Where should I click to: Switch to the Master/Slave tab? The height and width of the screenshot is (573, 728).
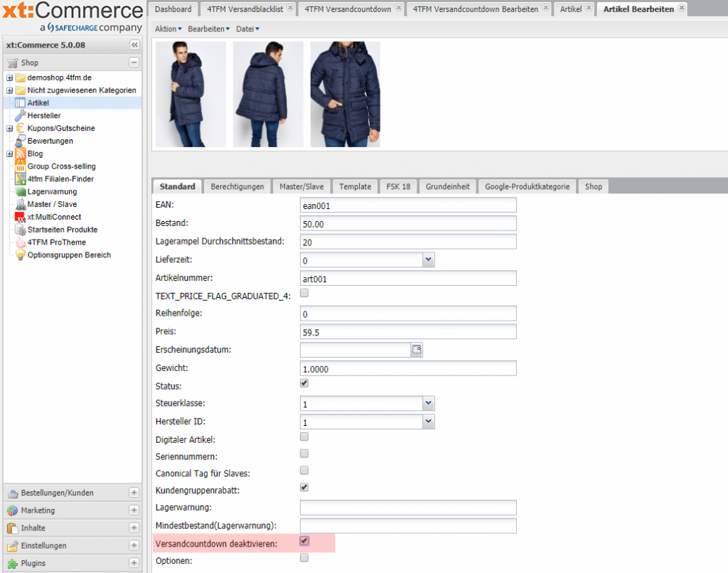tap(301, 186)
